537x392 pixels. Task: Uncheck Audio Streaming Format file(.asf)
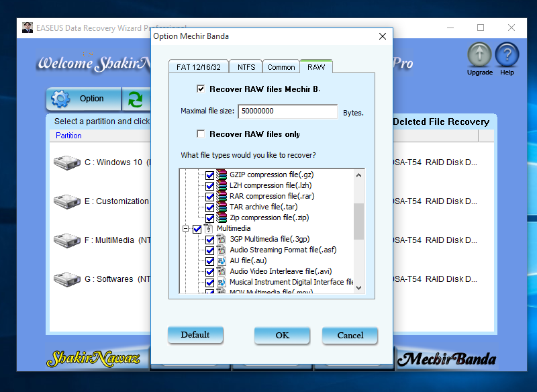(x=210, y=250)
